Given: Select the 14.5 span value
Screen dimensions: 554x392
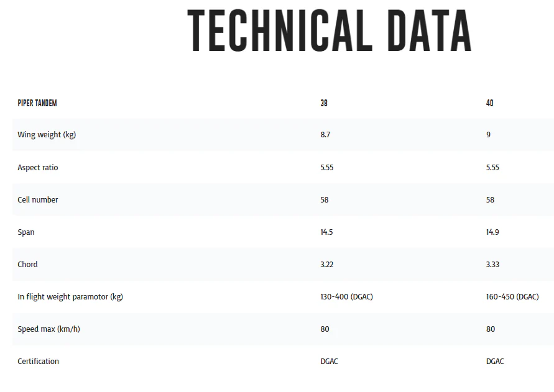Looking at the screenshot, I should (x=326, y=232).
